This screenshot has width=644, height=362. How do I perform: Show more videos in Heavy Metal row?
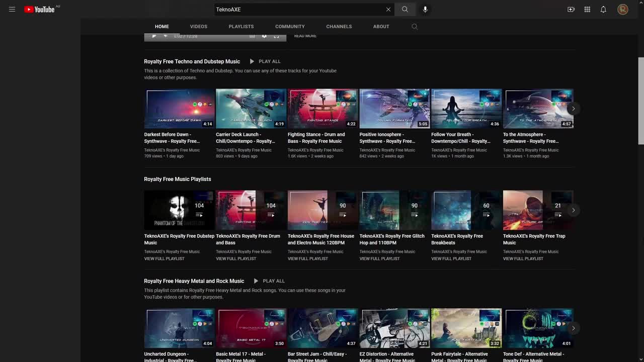tap(573, 328)
